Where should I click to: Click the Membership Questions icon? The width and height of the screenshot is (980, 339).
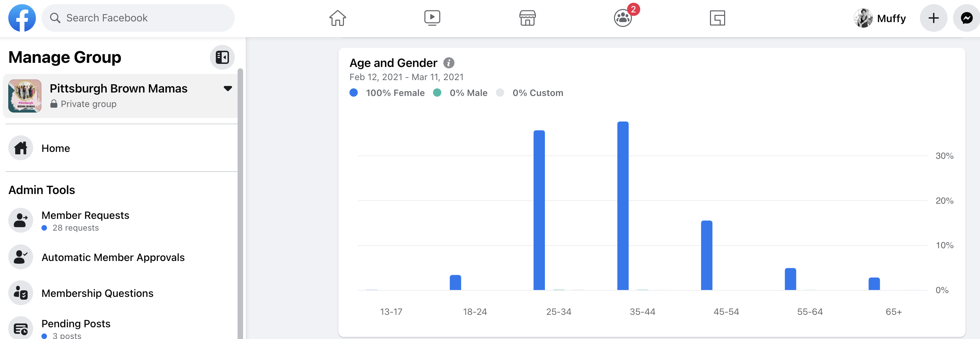coord(21,293)
